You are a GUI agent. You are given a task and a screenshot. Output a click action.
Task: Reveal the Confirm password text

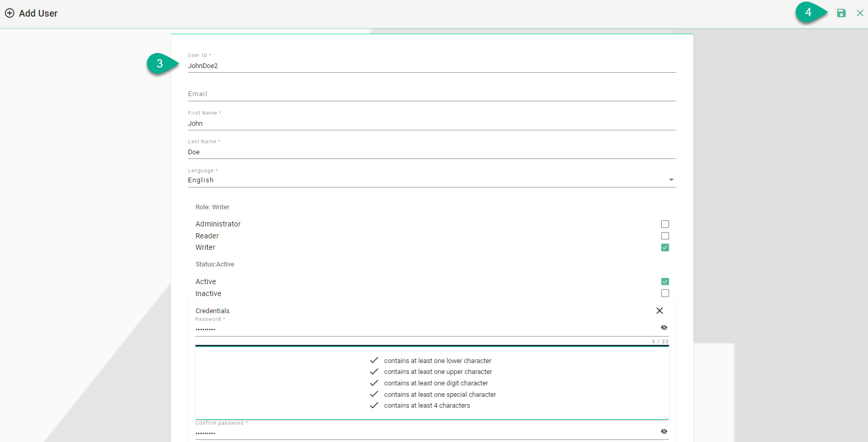[x=664, y=432]
